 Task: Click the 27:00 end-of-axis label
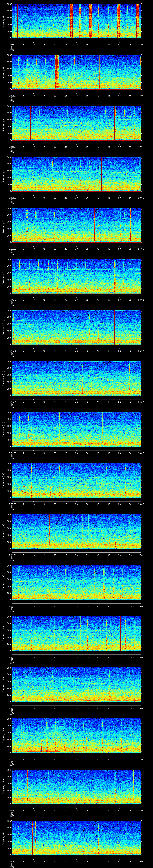click(141, 555)
